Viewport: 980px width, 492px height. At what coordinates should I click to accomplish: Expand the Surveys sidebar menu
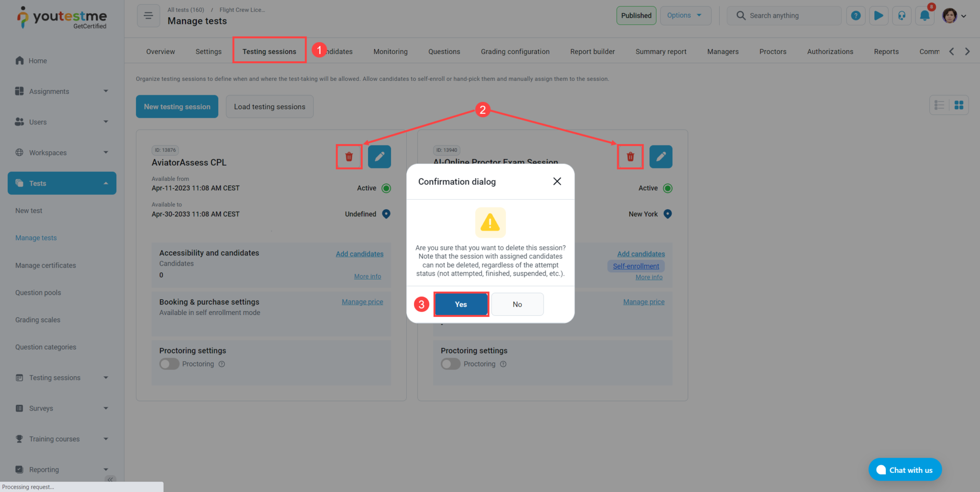coord(62,408)
